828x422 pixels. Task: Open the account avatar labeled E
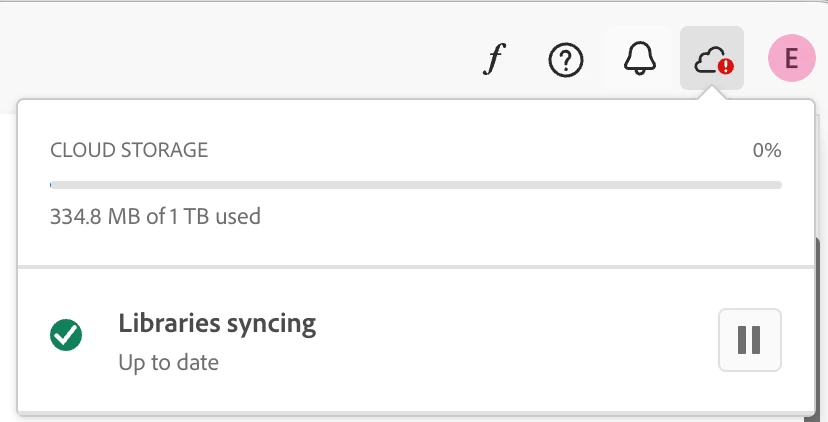pos(791,59)
